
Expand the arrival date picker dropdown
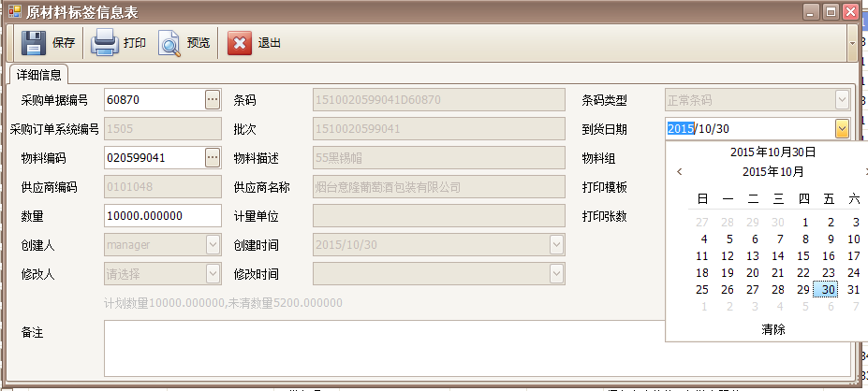[842, 128]
